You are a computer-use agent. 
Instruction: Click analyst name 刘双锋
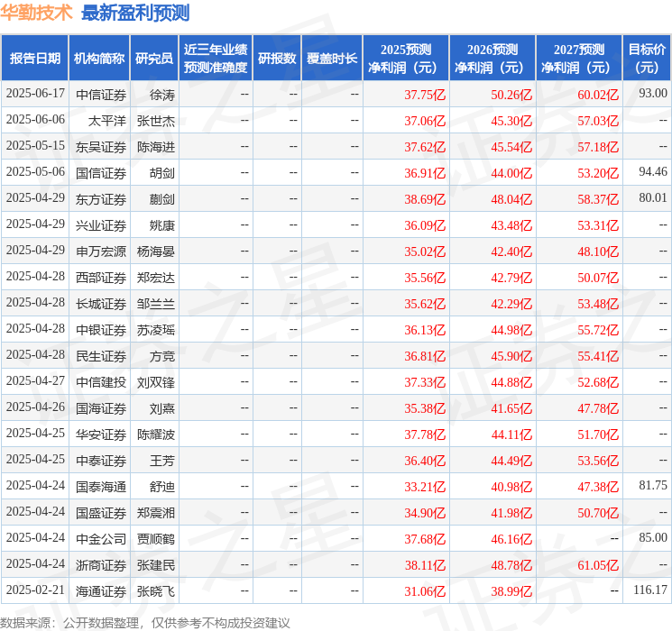pyautogui.click(x=155, y=382)
